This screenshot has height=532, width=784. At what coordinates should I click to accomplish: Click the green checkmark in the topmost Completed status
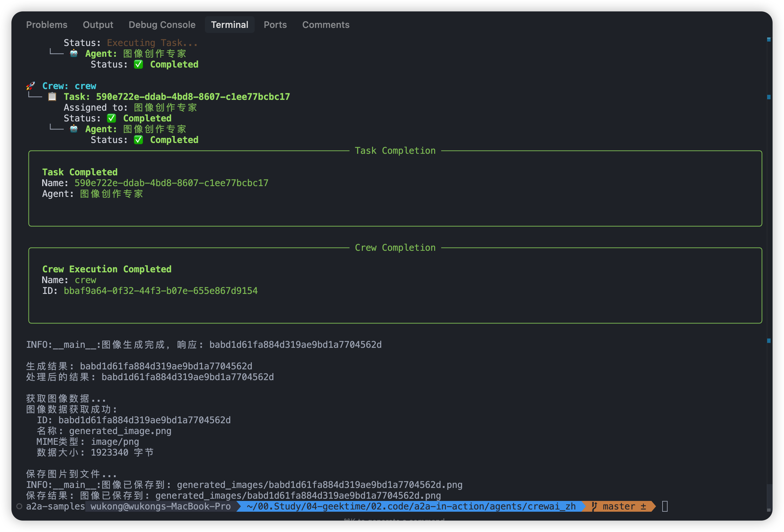pyautogui.click(x=138, y=64)
